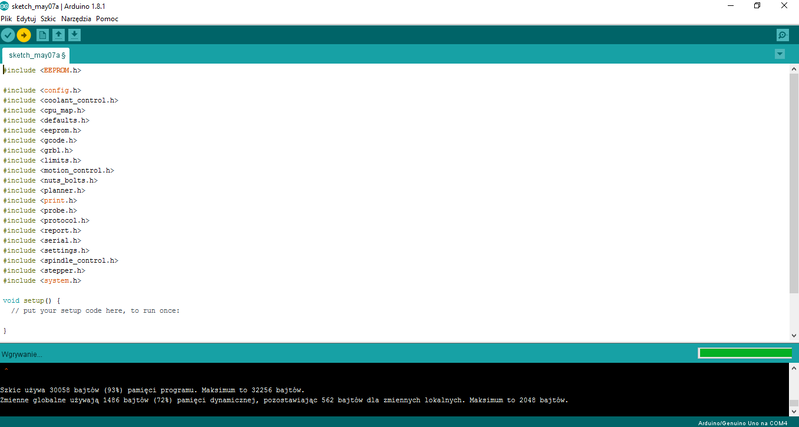799x427 pixels.
Task: Click 'Arduino/Genuino Uno na COM4' status text
Action: click(x=742, y=423)
